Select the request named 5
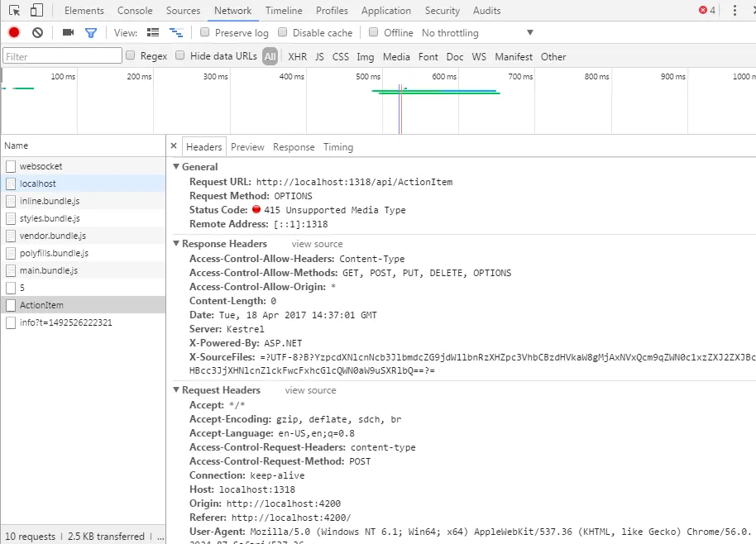Image resolution: width=756 pixels, height=544 pixels. (83, 288)
